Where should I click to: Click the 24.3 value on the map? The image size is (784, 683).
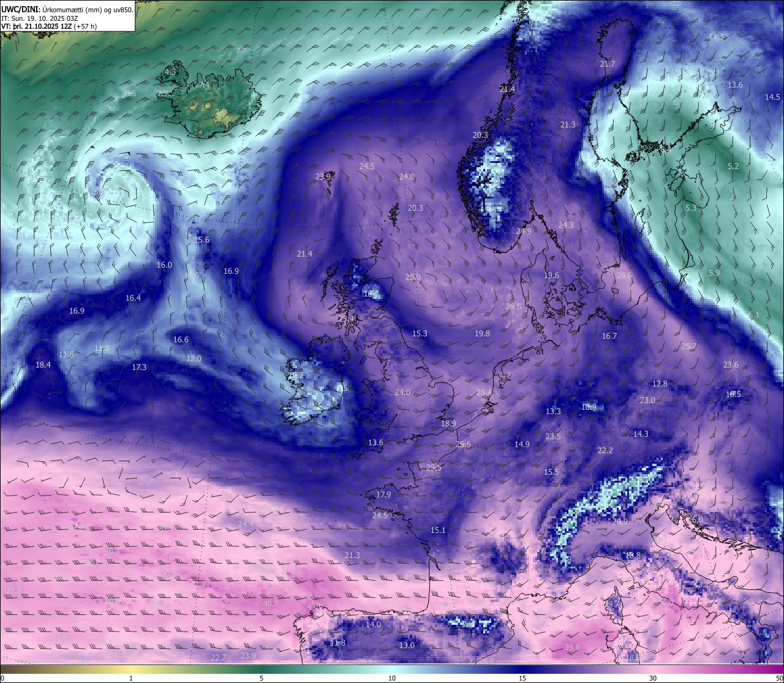tap(566, 225)
